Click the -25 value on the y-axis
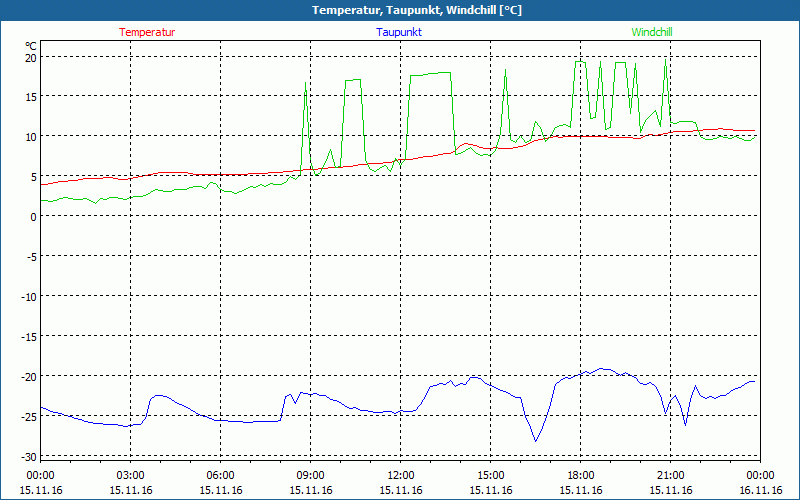Viewport: 800px width, 500px height. (x=29, y=417)
